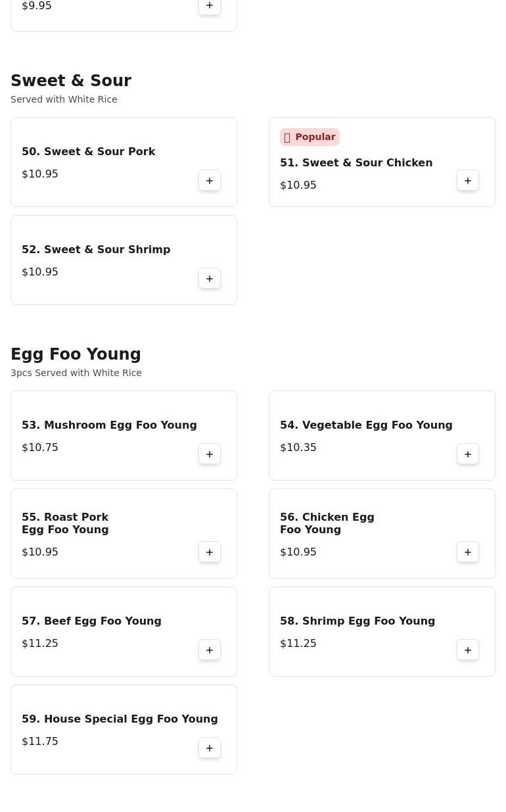Add the $9.95 item at top
The height and width of the screenshot is (812, 506).
coord(210,6)
